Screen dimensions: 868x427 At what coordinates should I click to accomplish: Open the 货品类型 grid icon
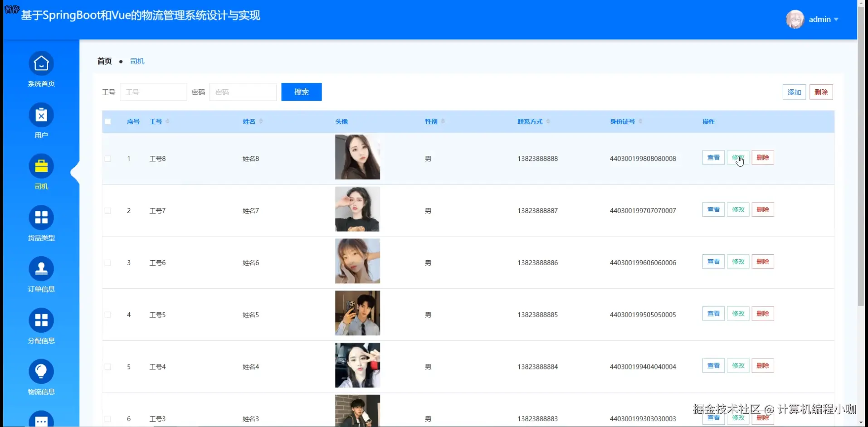(x=41, y=218)
